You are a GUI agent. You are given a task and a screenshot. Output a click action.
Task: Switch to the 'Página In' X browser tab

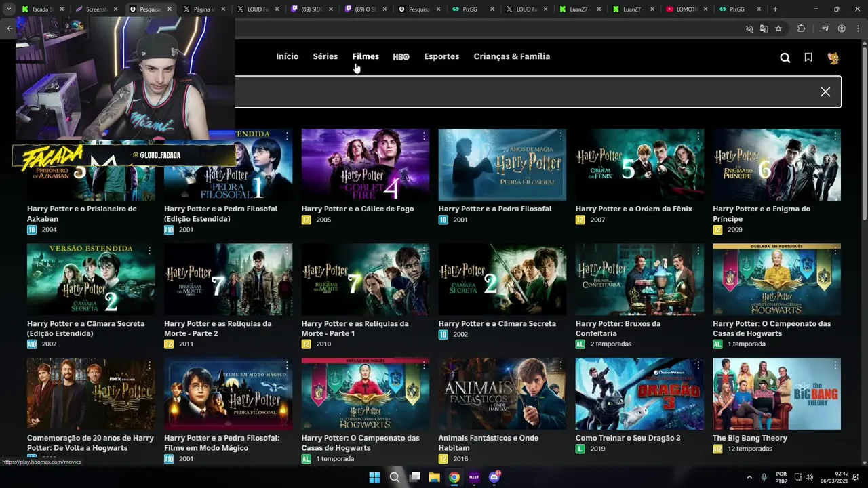point(203,9)
